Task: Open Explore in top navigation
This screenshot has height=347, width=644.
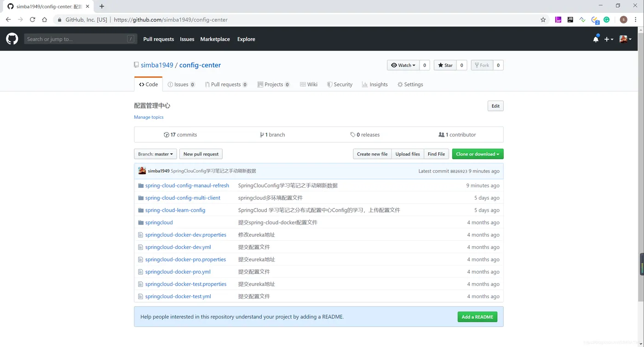Action: pyautogui.click(x=246, y=39)
